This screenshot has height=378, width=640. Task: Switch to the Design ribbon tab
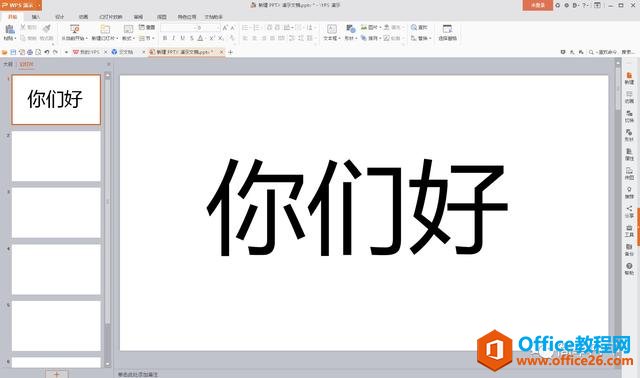pyautogui.click(x=60, y=17)
